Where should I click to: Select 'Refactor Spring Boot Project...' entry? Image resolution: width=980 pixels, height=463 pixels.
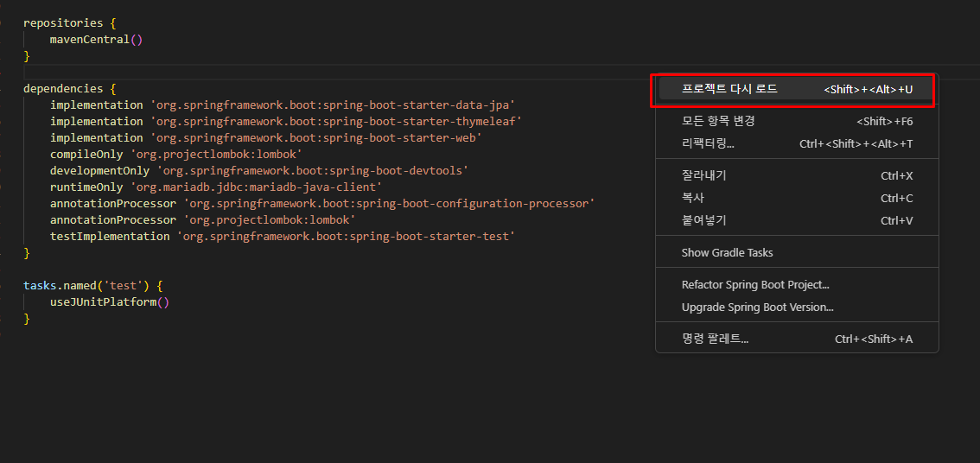797,285
